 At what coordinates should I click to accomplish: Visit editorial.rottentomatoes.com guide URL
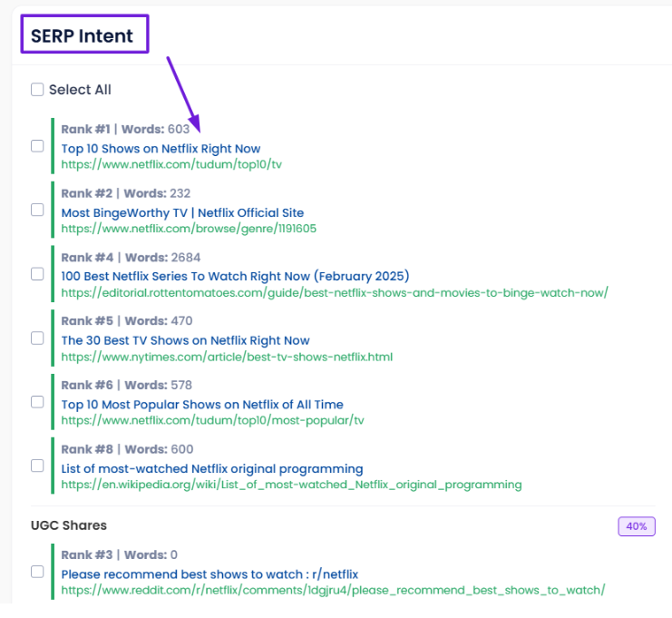pyautogui.click(x=335, y=293)
